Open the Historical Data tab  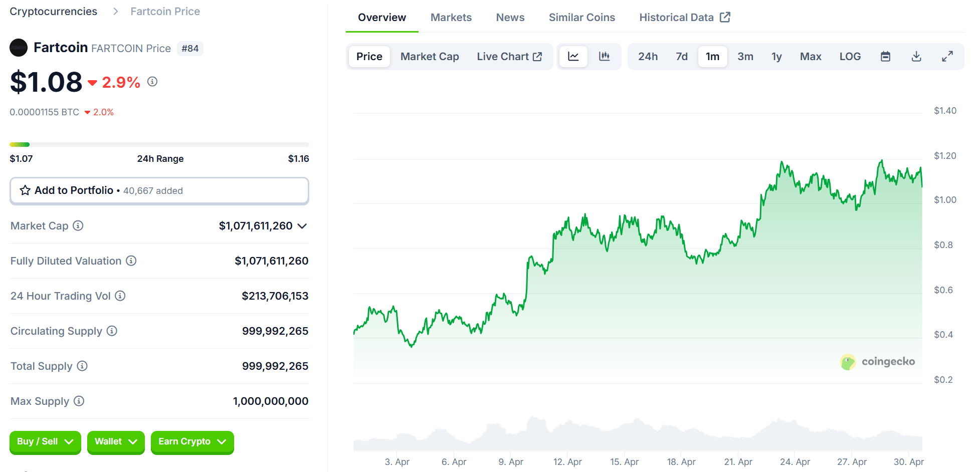[685, 18]
